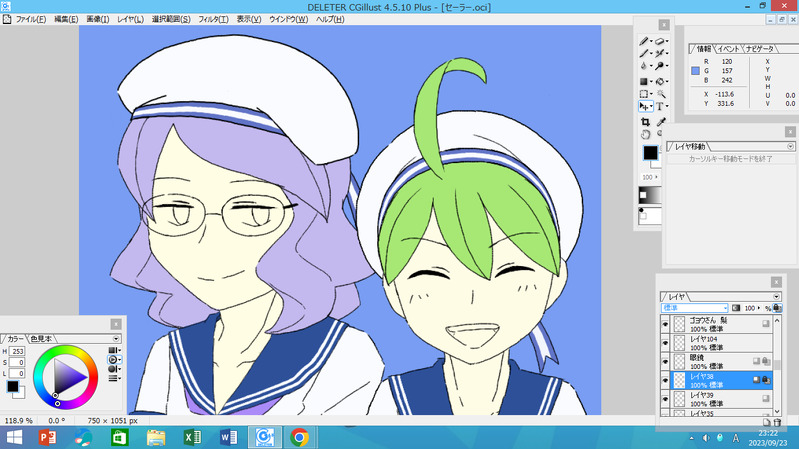Open the Color panel options menu arrow

pyautogui.click(x=116, y=339)
